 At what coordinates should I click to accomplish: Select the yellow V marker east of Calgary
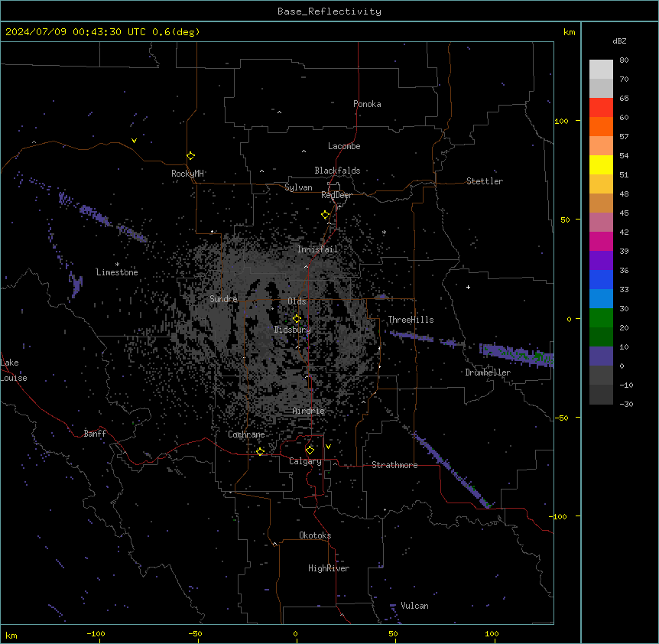[x=328, y=447]
